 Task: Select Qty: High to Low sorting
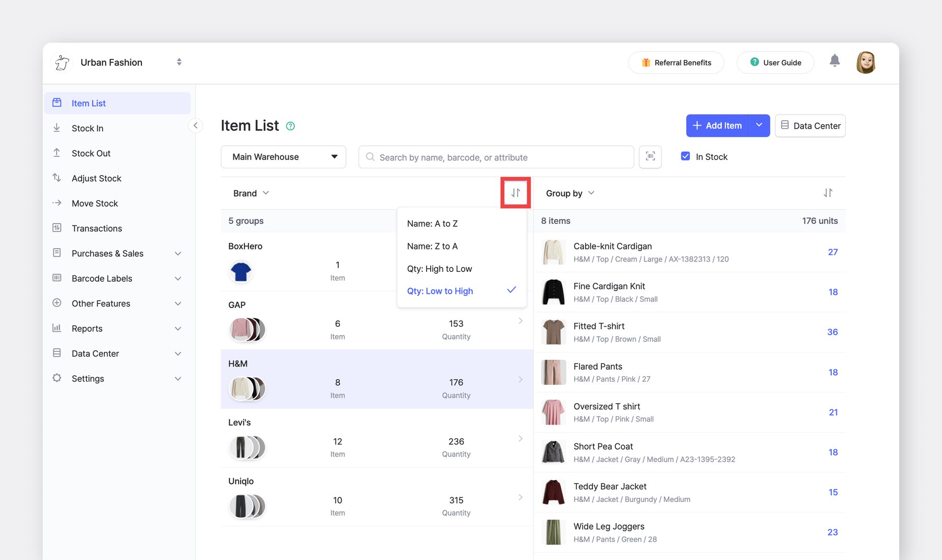[439, 269]
